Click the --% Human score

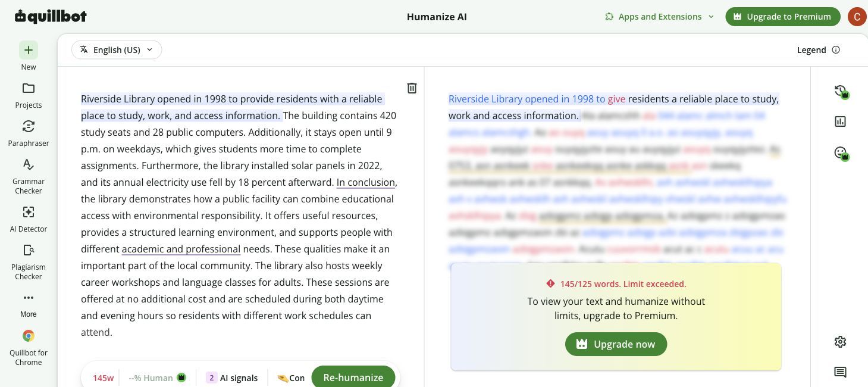(x=151, y=377)
